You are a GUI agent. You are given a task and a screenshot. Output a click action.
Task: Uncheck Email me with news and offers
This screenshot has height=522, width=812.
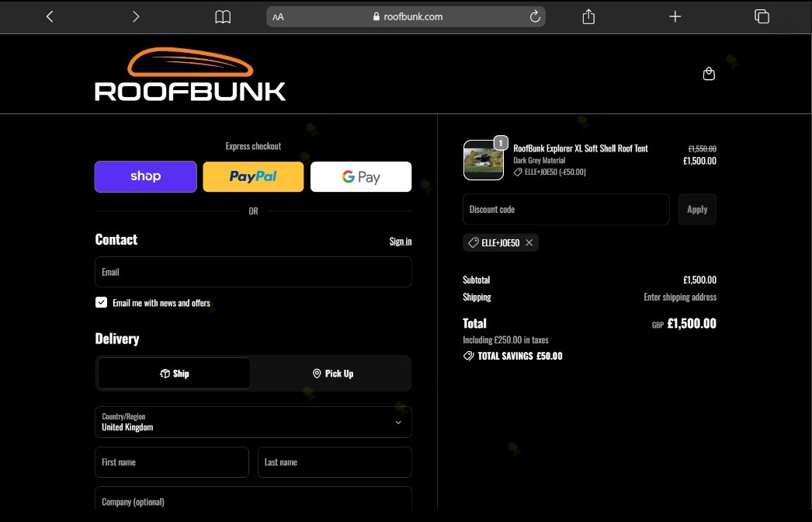101,303
